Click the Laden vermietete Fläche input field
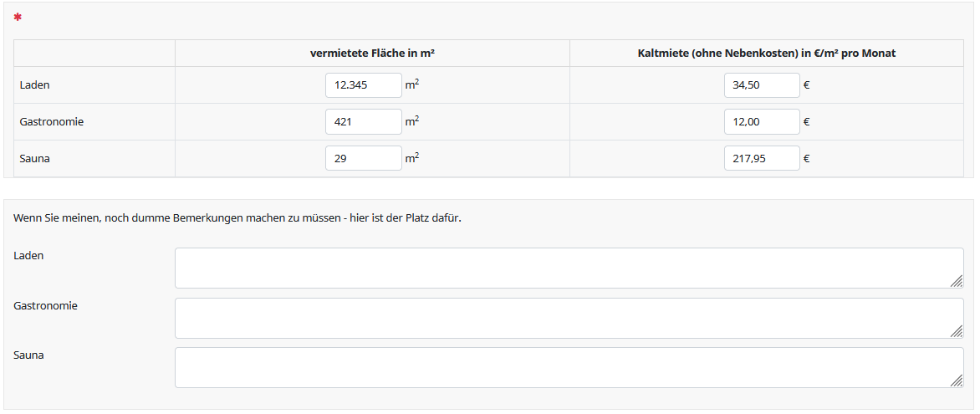This screenshot has height=414, width=980. [x=363, y=85]
